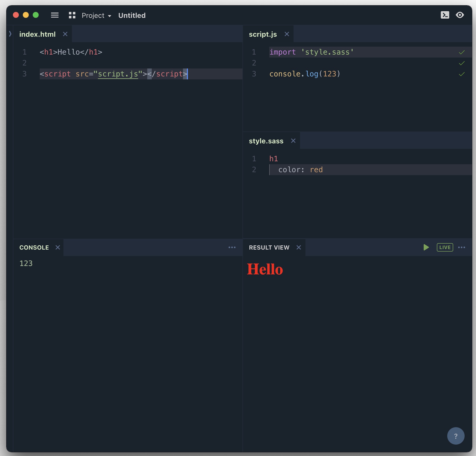
Task: Expand the Project dropdown
Action: coord(96,16)
